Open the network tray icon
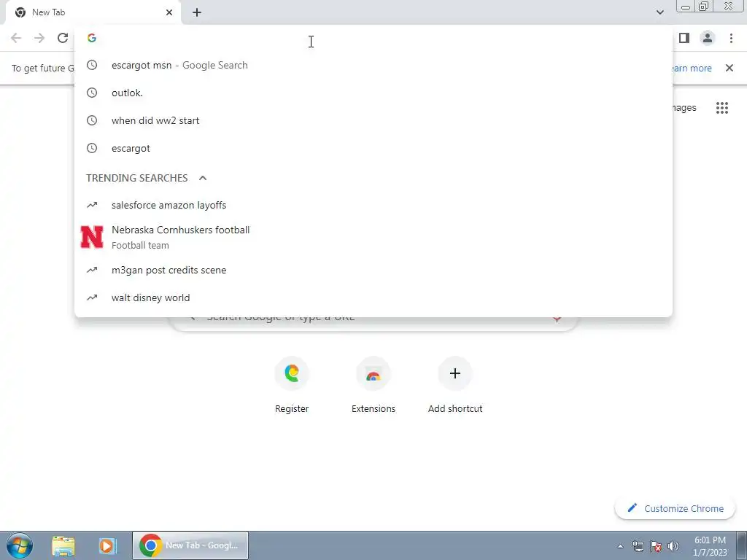This screenshot has width=747, height=560. pyautogui.click(x=638, y=546)
